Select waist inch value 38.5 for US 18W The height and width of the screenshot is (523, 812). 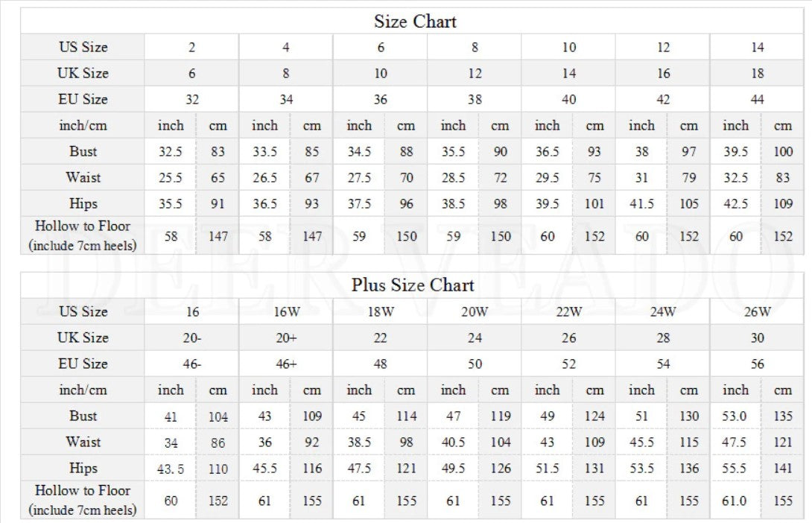359,443
